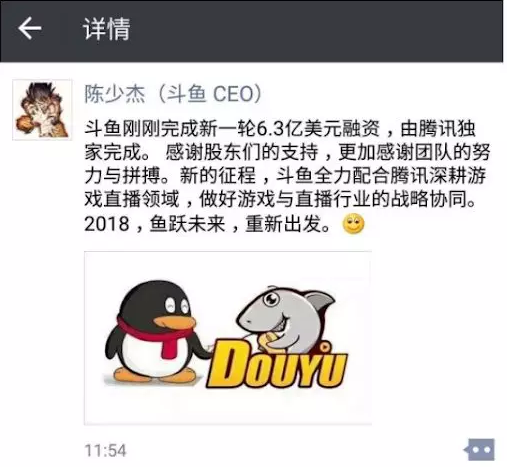Tap the line starting with 力与拼搏

coord(285,175)
